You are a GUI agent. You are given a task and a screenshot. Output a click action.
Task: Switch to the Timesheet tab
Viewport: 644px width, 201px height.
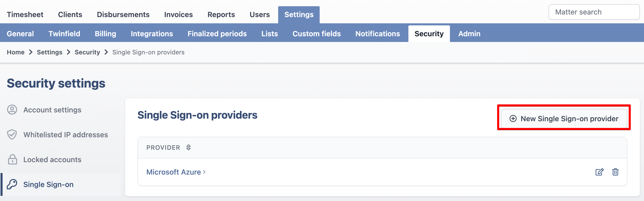pyautogui.click(x=25, y=15)
